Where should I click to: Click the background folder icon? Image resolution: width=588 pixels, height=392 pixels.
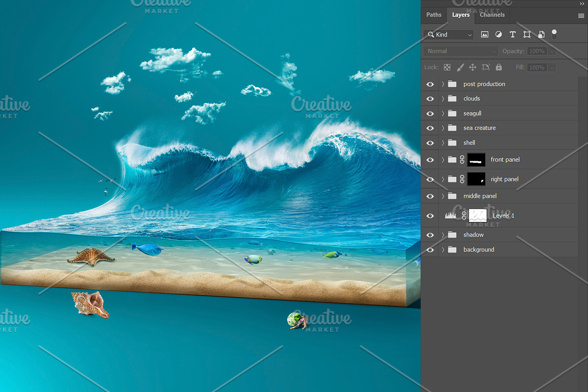[452, 249]
